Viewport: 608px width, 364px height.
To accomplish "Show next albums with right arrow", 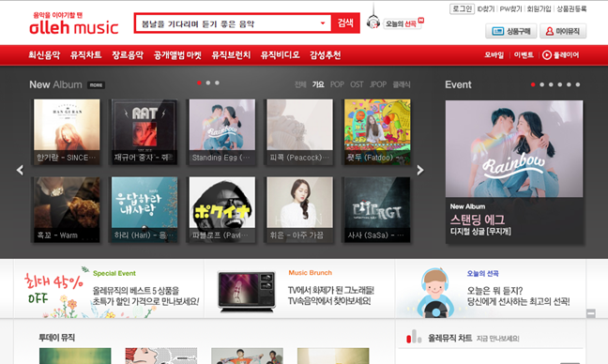I will (420, 170).
